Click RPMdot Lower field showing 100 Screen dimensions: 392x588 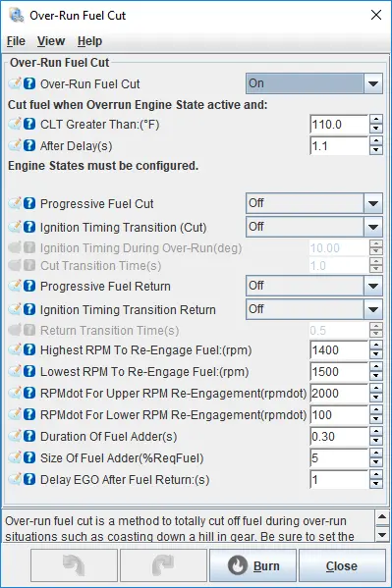(x=339, y=415)
